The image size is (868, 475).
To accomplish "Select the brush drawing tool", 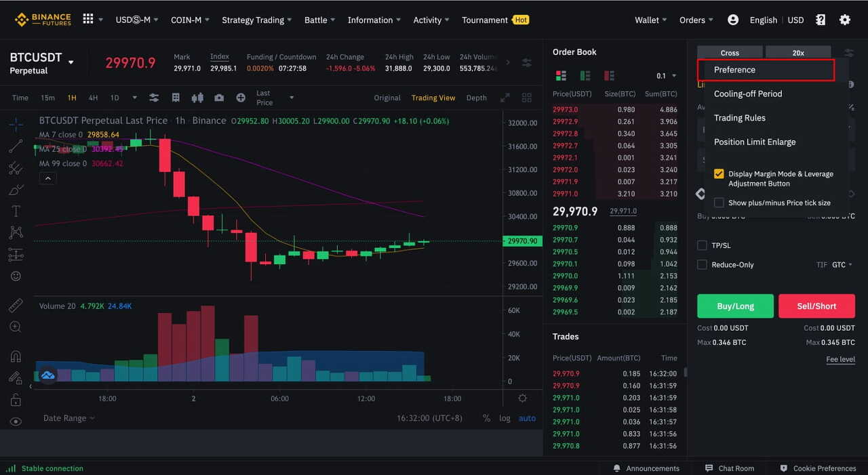I will click(16, 190).
